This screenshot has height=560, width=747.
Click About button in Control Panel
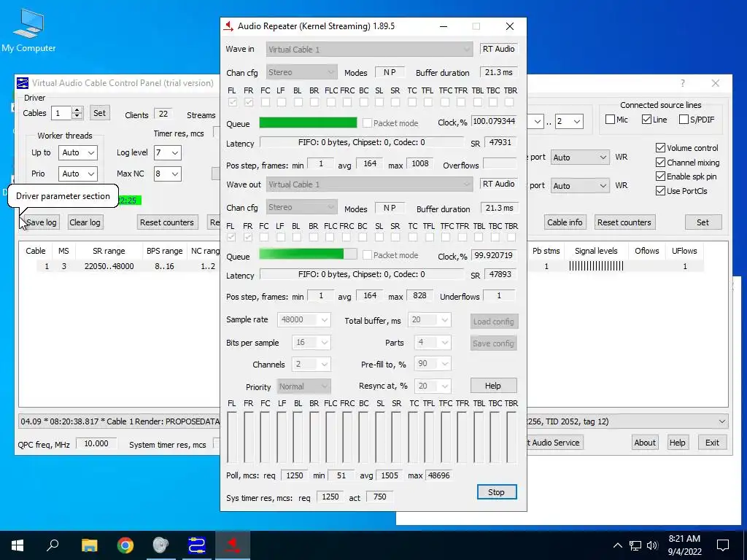pyautogui.click(x=645, y=443)
